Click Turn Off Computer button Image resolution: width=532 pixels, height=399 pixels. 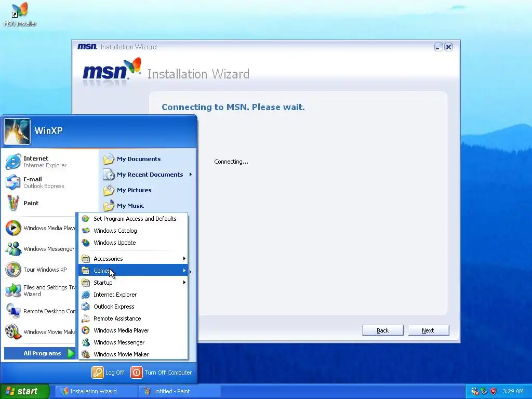click(x=161, y=373)
